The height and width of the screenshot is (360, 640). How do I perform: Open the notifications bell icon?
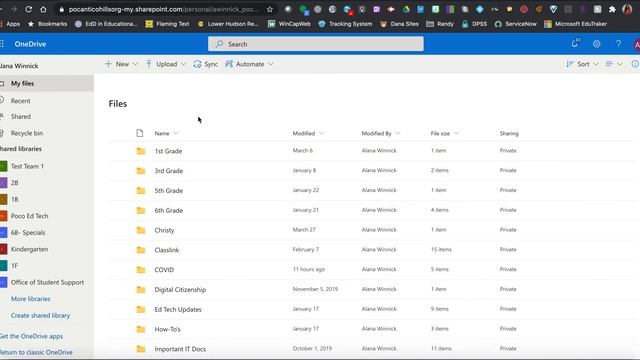click(x=575, y=43)
